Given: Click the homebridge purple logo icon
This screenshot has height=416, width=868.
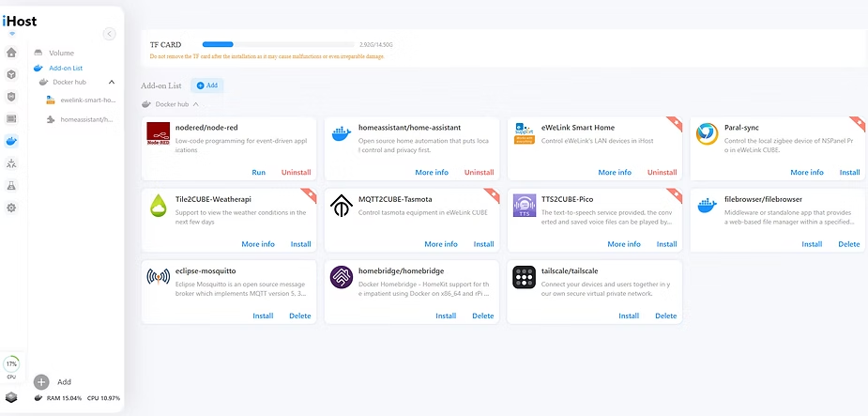Looking at the screenshot, I should pos(341,277).
